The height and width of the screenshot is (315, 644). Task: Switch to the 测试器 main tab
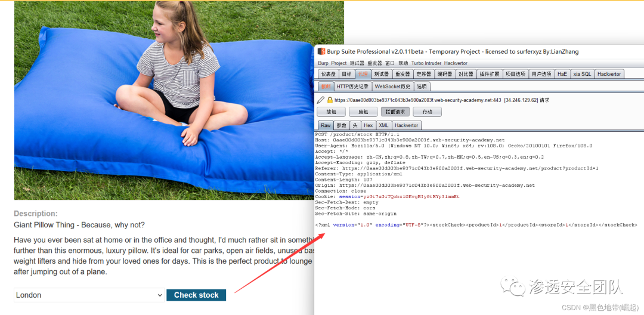click(x=382, y=74)
